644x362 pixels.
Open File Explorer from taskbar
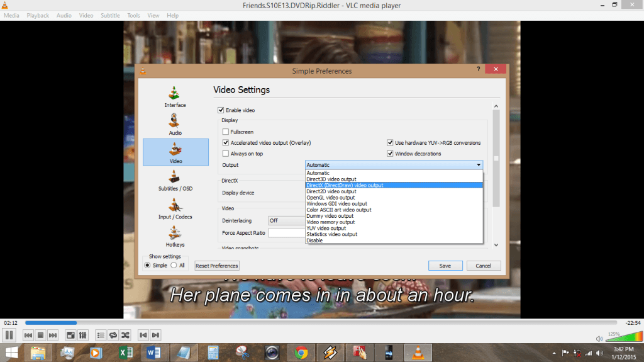pyautogui.click(x=38, y=353)
